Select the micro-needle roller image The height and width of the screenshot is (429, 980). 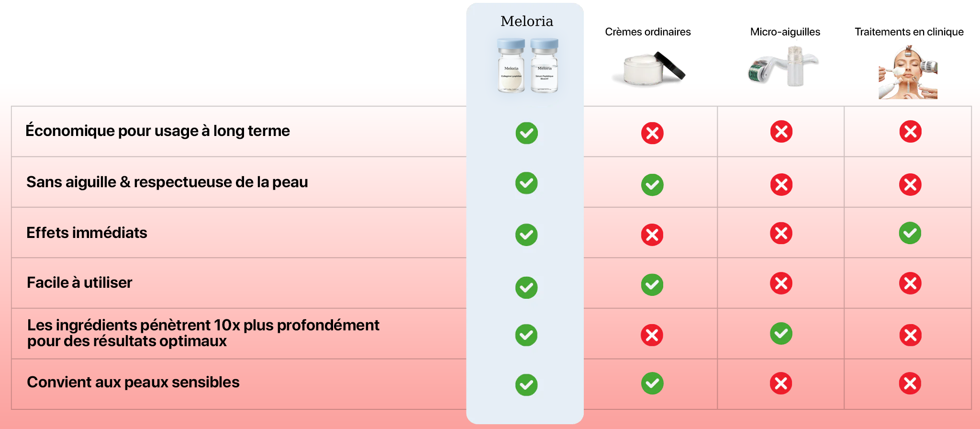tap(783, 66)
